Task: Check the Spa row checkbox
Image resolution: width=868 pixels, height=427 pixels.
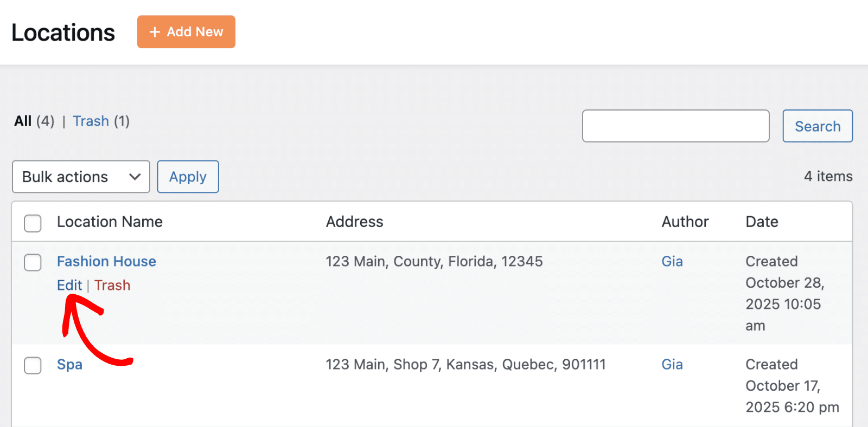Action: (x=33, y=365)
